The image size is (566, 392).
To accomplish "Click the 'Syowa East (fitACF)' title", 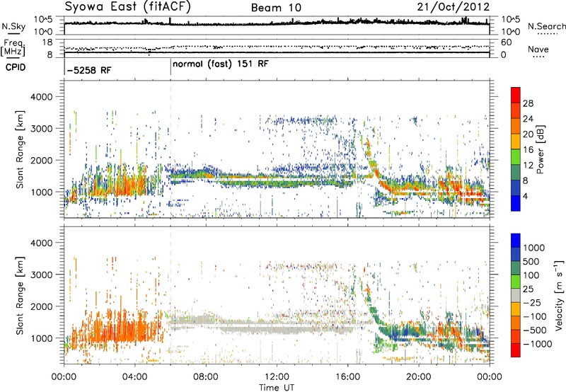I will click(x=128, y=6).
